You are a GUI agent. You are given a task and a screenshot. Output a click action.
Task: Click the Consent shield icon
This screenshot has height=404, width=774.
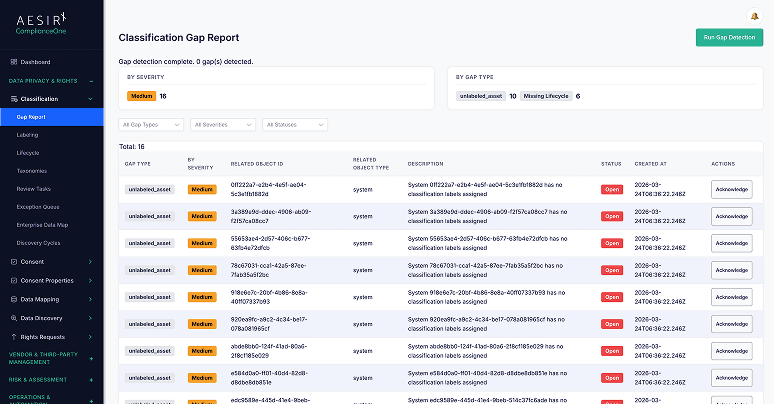14,262
